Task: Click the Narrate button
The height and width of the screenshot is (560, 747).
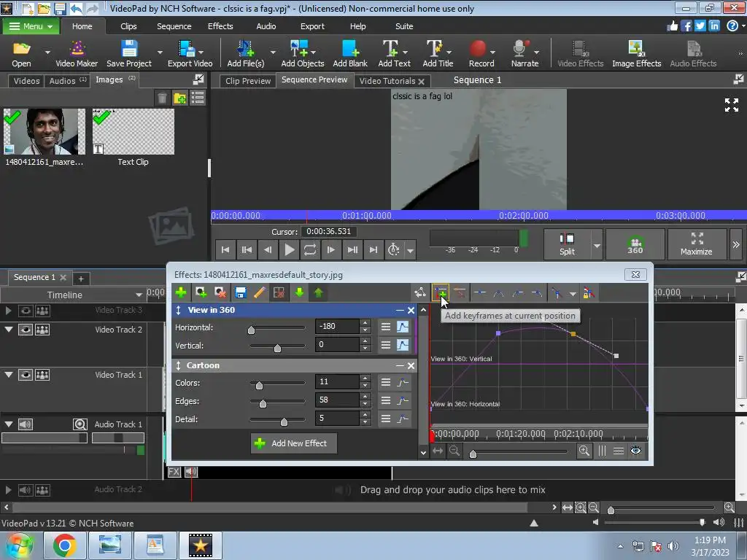Action: tap(525, 53)
